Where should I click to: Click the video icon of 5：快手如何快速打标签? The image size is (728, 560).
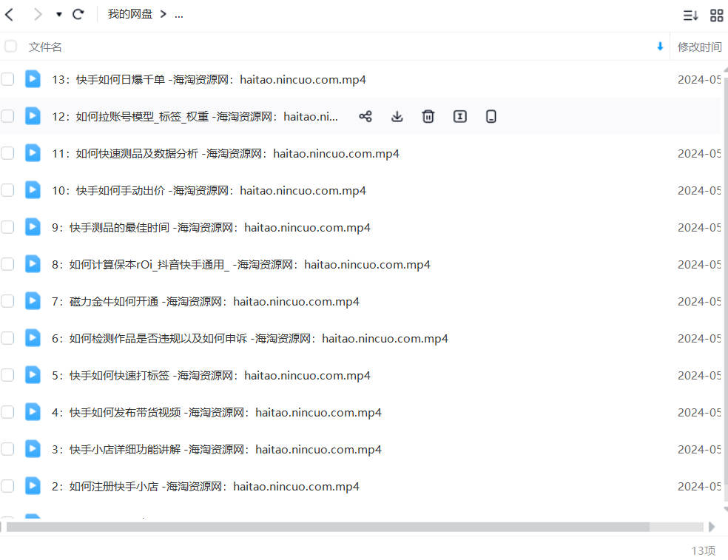point(33,375)
